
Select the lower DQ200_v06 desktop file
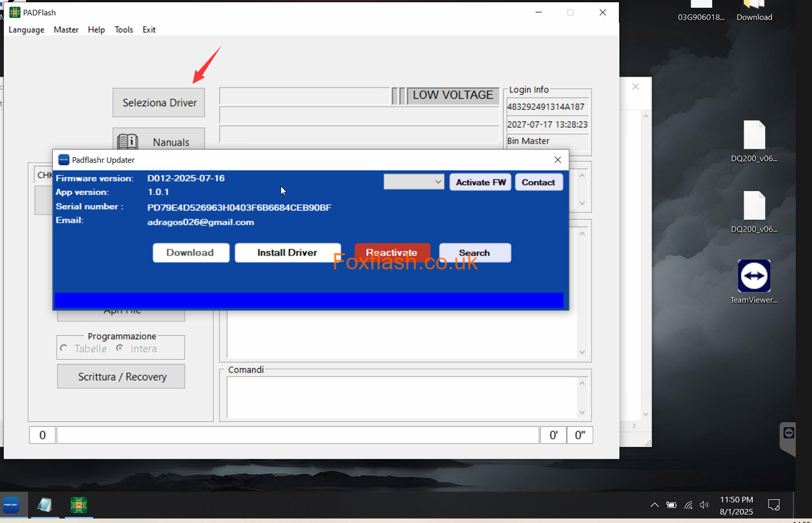tap(754, 212)
